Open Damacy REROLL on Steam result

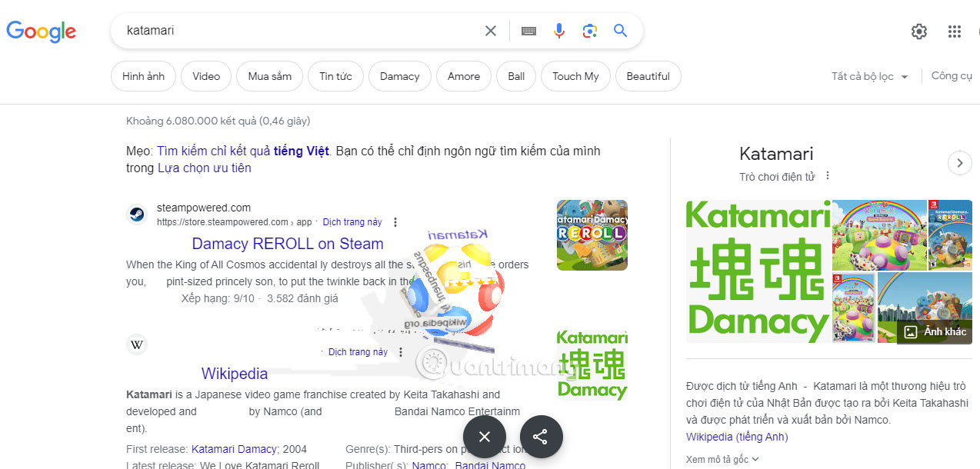288,244
